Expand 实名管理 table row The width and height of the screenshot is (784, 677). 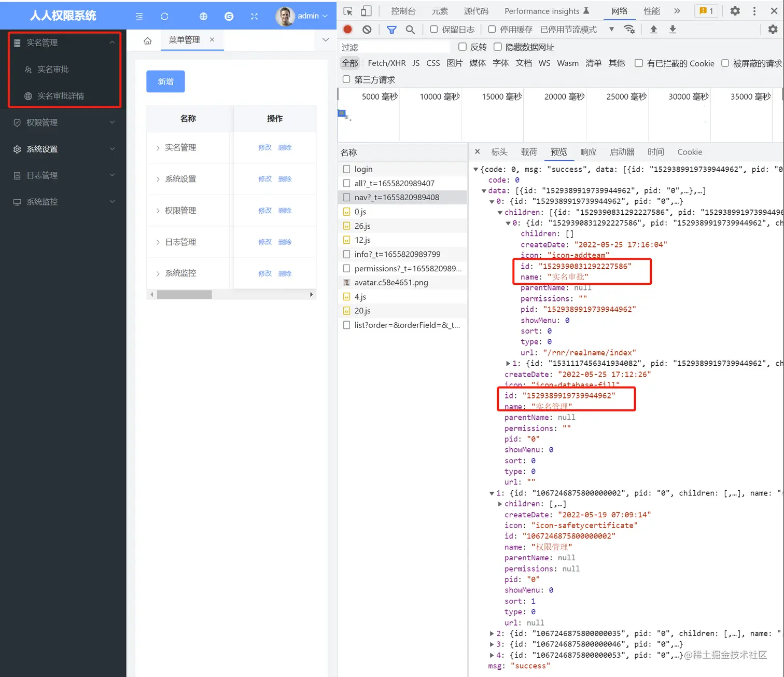(158, 148)
